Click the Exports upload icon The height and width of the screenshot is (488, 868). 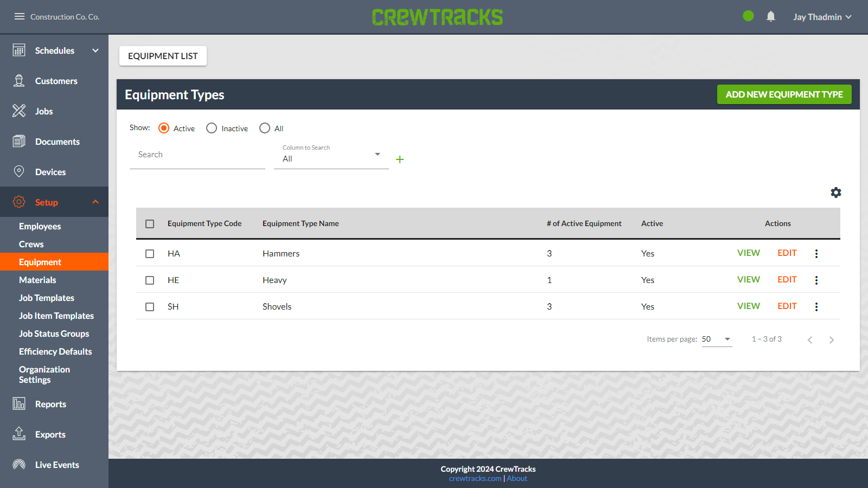tap(19, 434)
